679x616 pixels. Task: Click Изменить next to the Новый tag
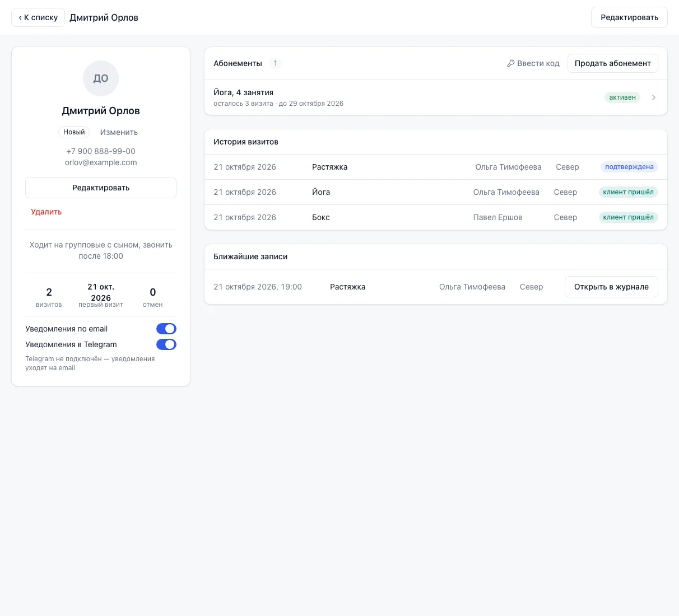(x=119, y=132)
